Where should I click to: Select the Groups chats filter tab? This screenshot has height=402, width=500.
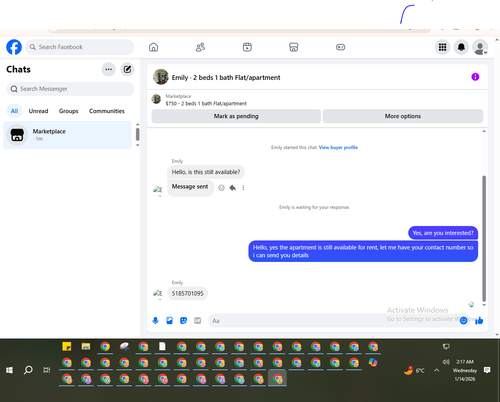[68, 111]
